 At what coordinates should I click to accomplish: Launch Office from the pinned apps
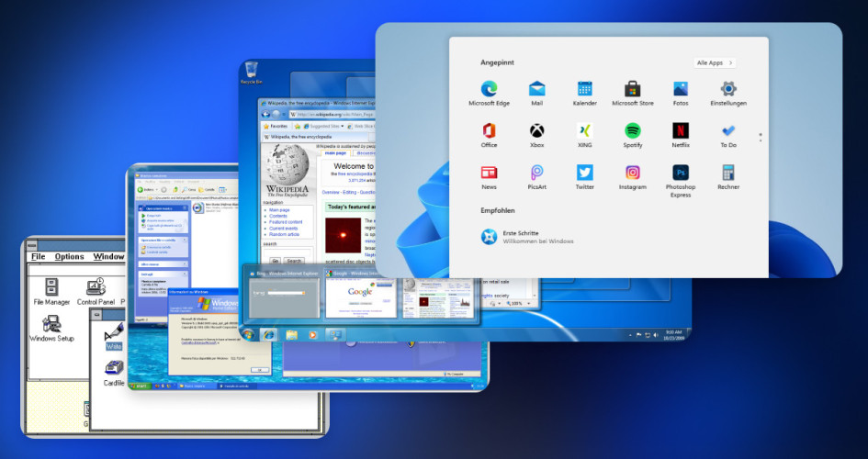tap(489, 136)
